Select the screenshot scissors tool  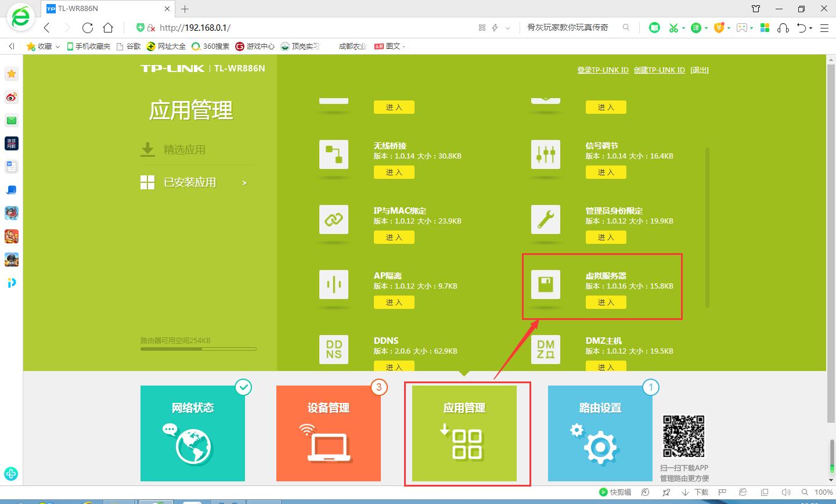click(673, 27)
